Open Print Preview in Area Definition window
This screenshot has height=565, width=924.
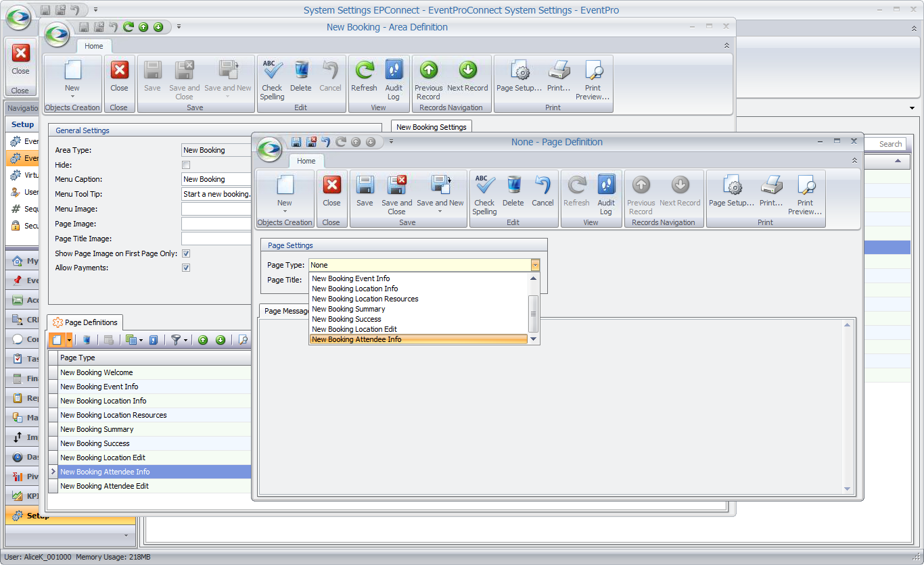tap(593, 80)
